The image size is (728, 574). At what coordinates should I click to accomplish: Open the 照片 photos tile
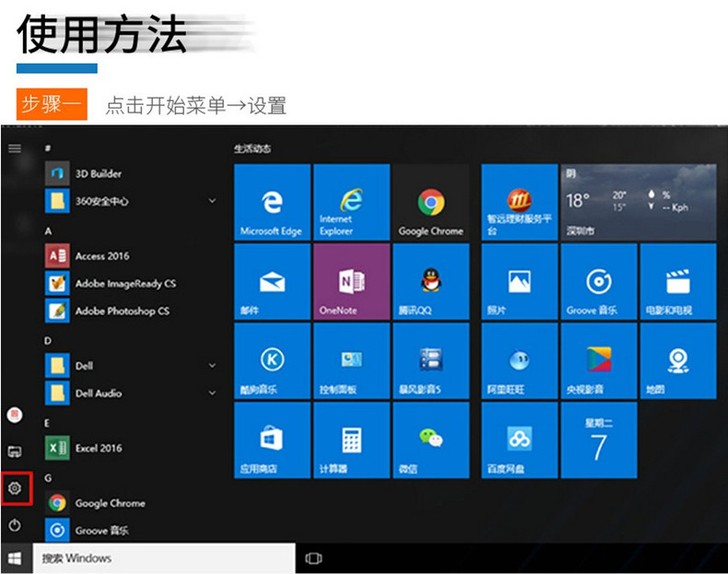coord(520,282)
